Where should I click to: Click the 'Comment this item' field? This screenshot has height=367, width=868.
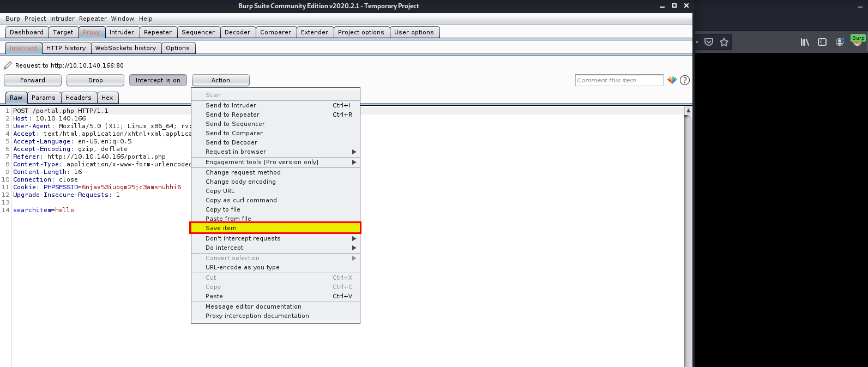619,80
